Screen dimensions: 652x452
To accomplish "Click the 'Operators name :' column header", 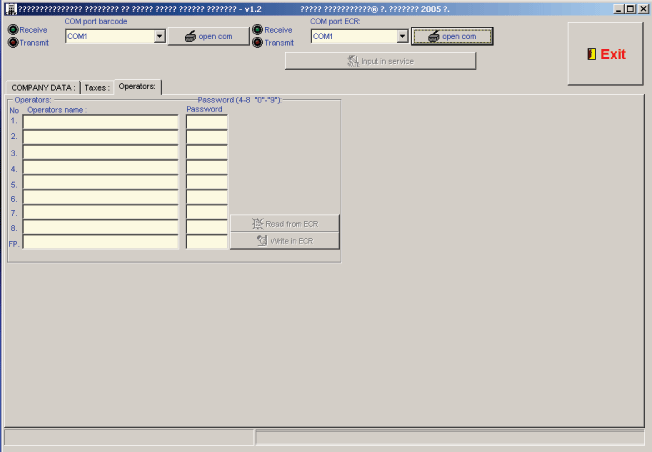I will click(x=57, y=110).
